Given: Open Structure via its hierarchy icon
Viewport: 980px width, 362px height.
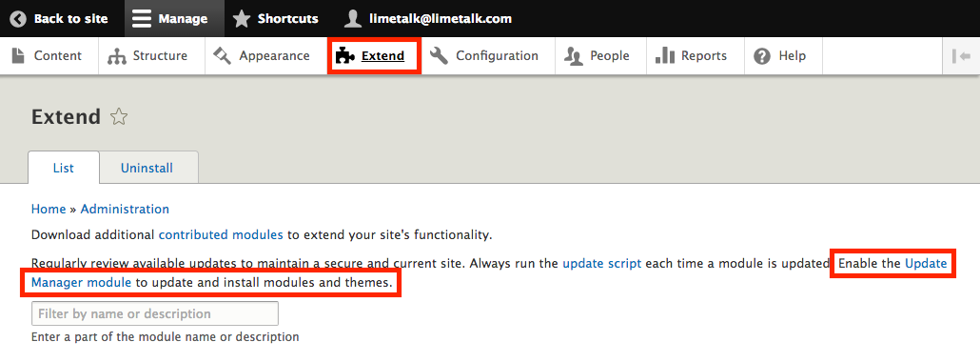Looking at the screenshot, I should (x=116, y=56).
